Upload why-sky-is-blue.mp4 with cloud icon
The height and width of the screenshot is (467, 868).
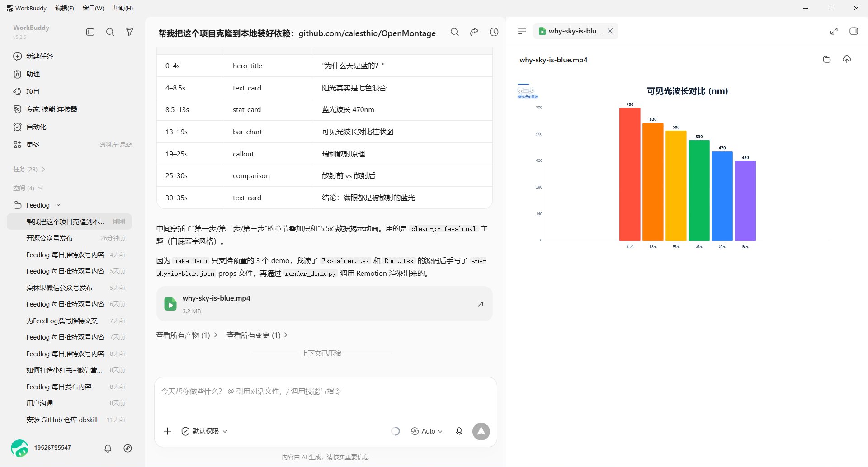(x=847, y=60)
